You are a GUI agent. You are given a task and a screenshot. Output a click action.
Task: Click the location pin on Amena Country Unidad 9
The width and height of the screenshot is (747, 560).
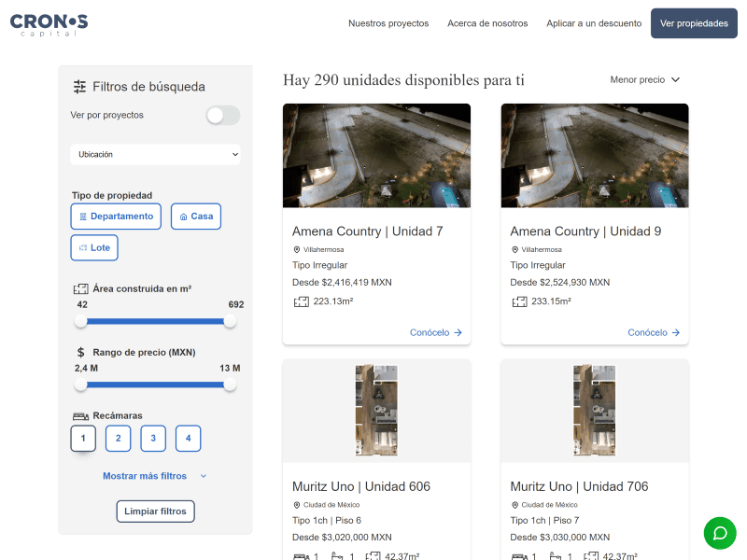(x=514, y=249)
